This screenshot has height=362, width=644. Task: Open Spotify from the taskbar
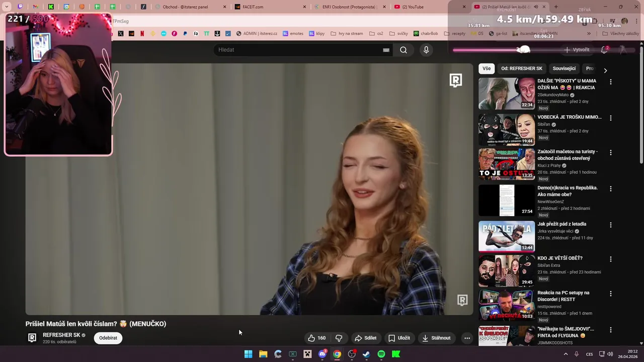(x=381, y=354)
